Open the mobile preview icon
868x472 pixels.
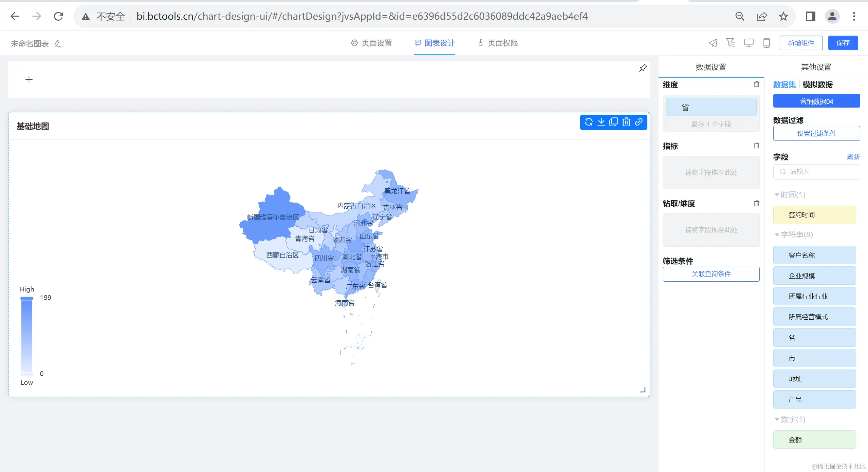pyautogui.click(x=766, y=43)
